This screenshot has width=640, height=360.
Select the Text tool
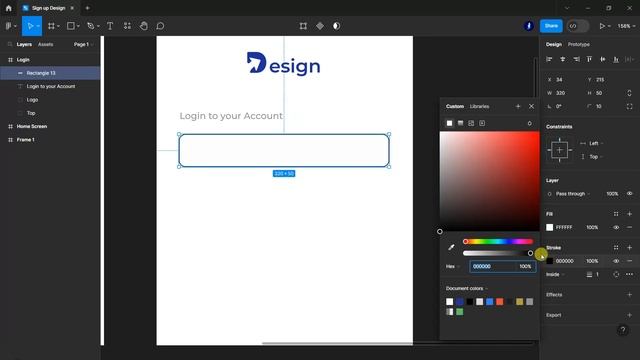tap(110, 26)
